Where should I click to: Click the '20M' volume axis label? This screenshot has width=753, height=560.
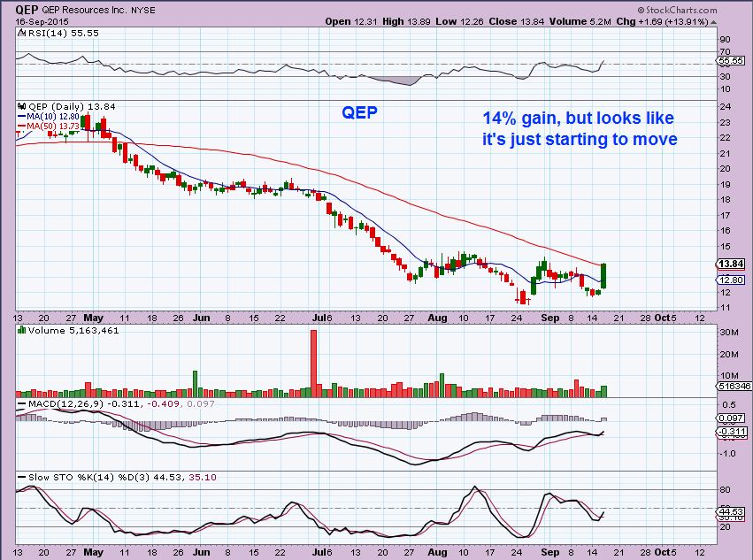(x=728, y=355)
